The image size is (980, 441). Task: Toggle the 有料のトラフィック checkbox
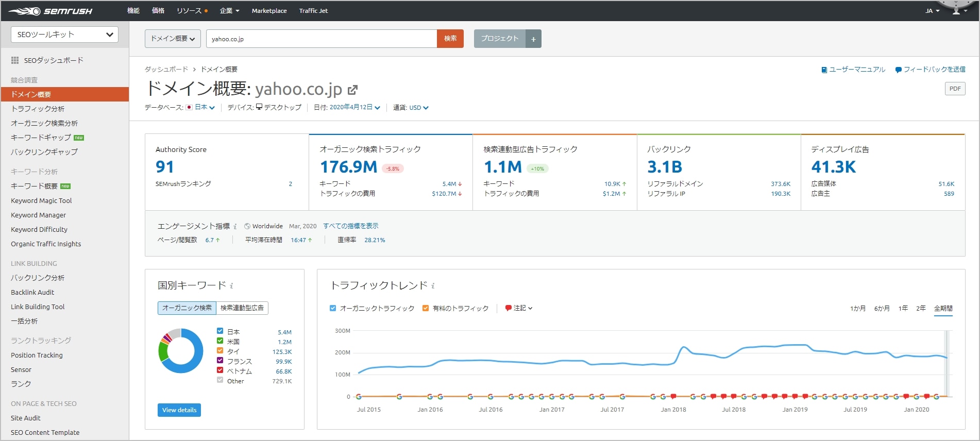(x=426, y=308)
